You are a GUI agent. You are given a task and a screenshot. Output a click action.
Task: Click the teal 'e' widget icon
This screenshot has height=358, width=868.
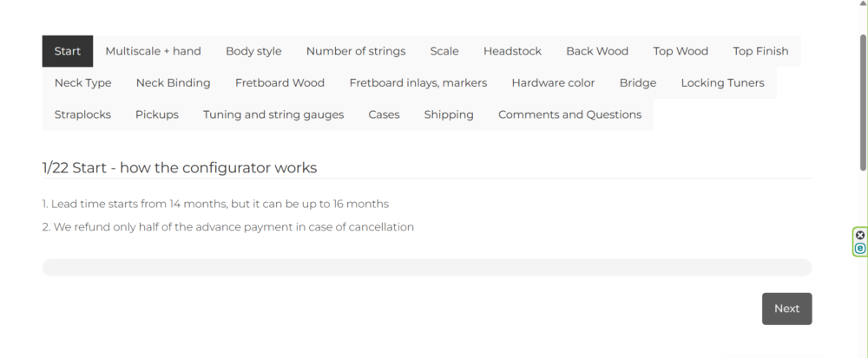coord(860,249)
